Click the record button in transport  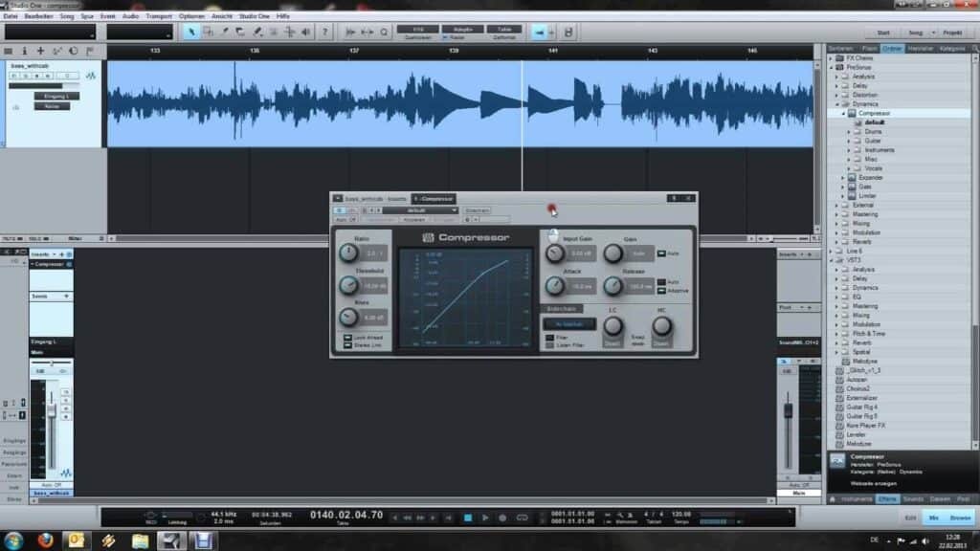[502, 518]
